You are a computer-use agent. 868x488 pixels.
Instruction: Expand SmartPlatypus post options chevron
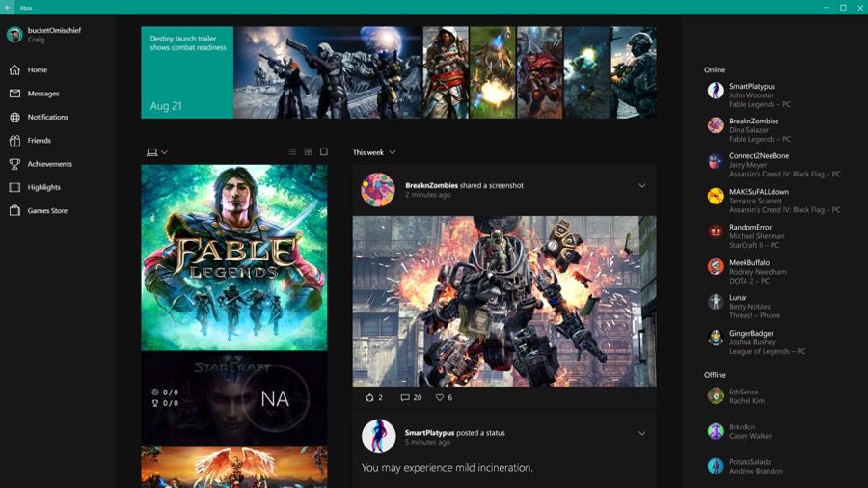642,433
